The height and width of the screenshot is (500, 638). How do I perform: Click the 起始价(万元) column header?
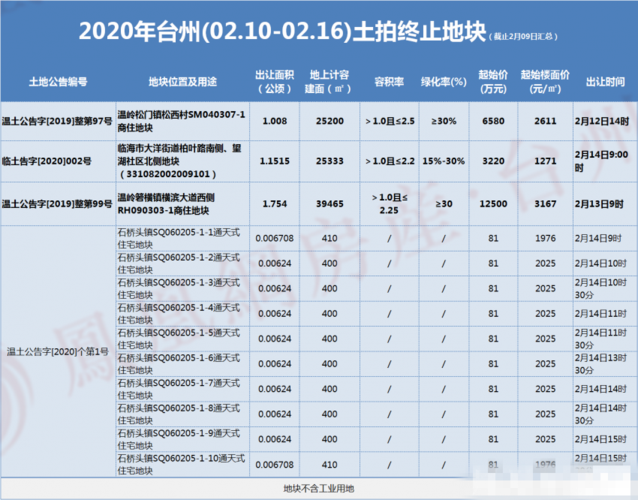(x=493, y=81)
